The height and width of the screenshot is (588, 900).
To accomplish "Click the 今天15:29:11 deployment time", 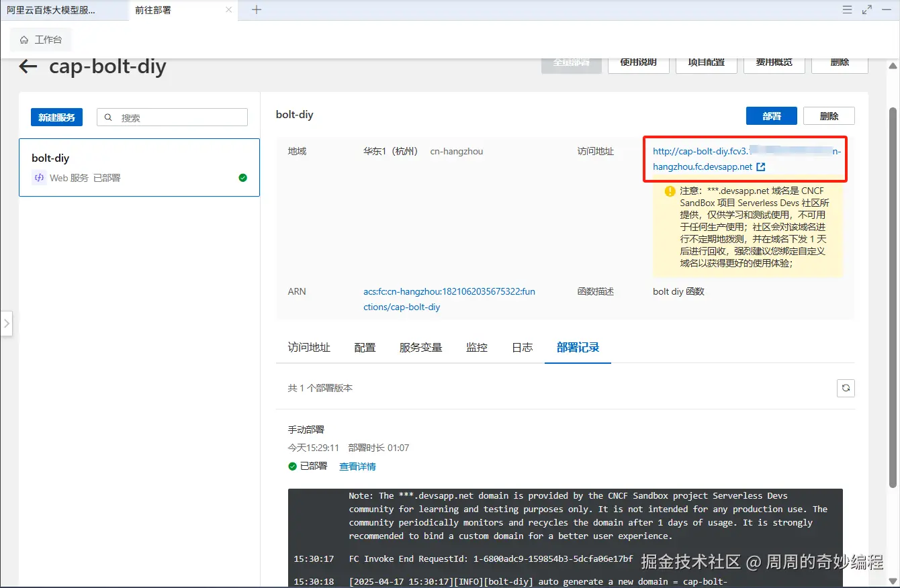I will click(x=314, y=448).
